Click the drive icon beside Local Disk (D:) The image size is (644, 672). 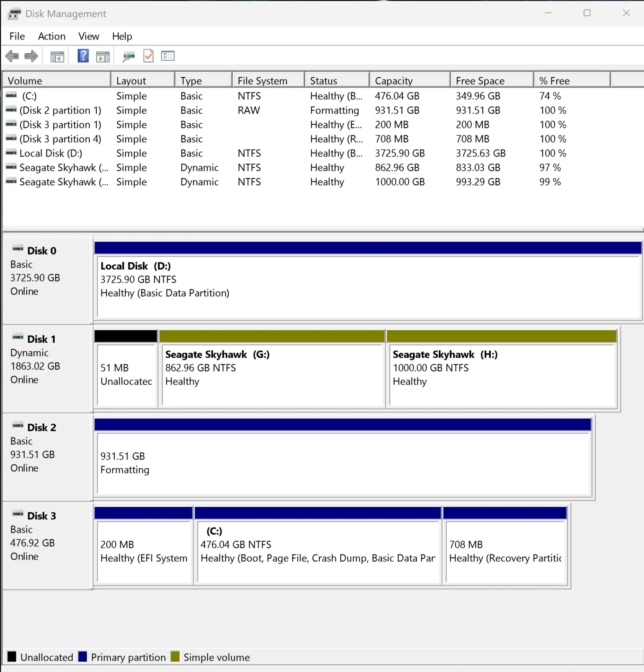pos(11,153)
